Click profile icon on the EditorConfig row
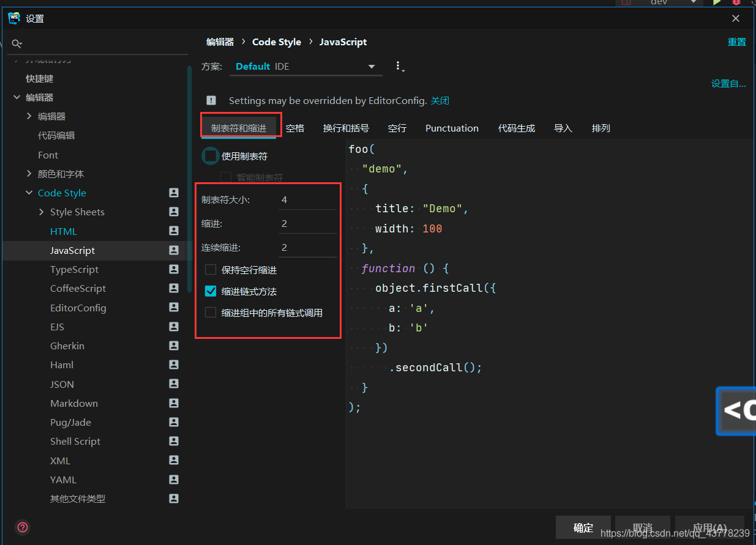Viewport: 756px width, 545px height. point(174,308)
